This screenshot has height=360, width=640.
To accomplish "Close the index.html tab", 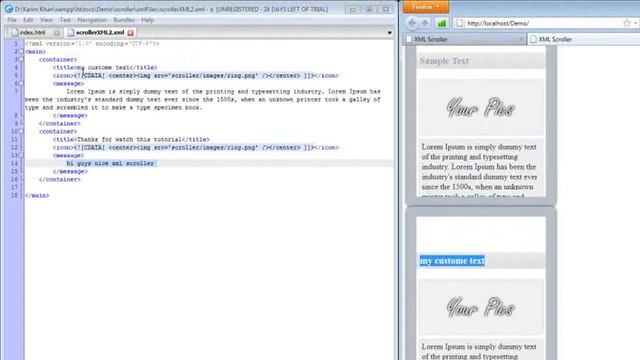I will pos(57,33).
